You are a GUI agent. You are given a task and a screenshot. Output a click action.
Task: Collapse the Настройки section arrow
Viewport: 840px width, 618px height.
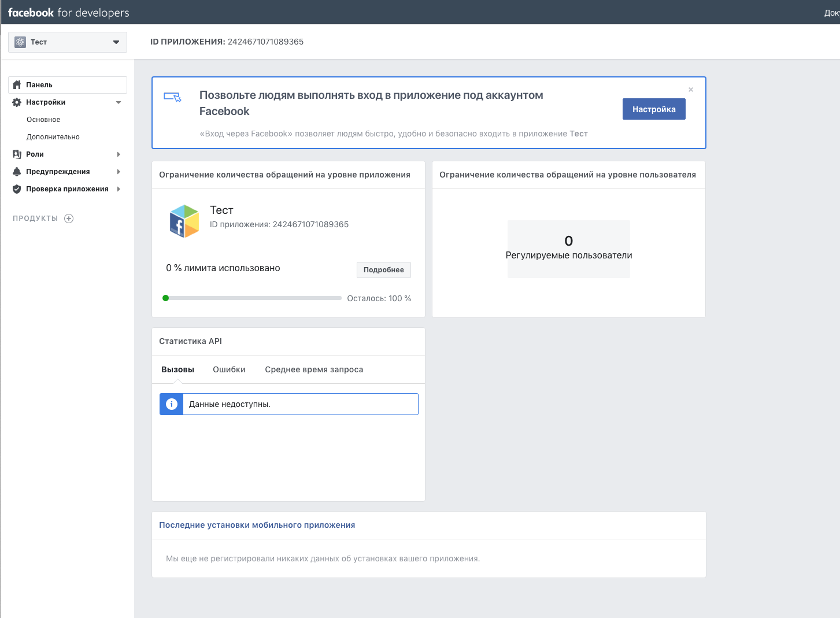pyautogui.click(x=119, y=102)
